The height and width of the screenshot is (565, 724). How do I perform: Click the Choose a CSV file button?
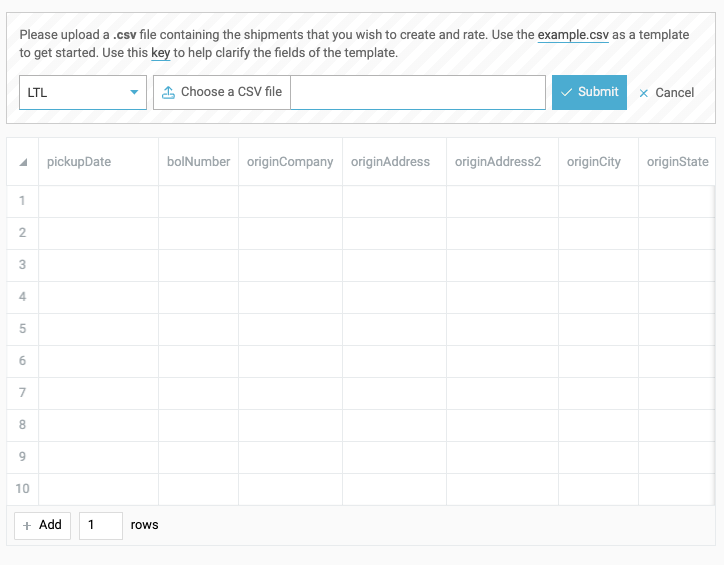pos(222,92)
